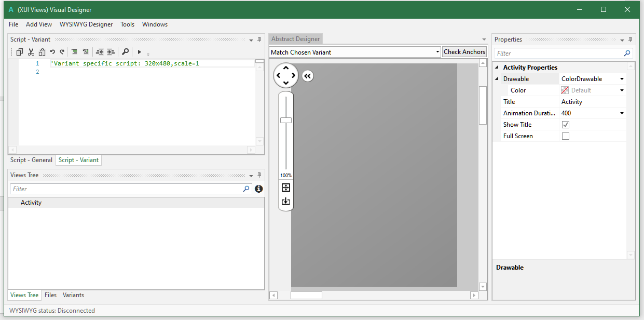Click the Properties filter search icon
This screenshot has height=320, width=644.
click(627, 53)
